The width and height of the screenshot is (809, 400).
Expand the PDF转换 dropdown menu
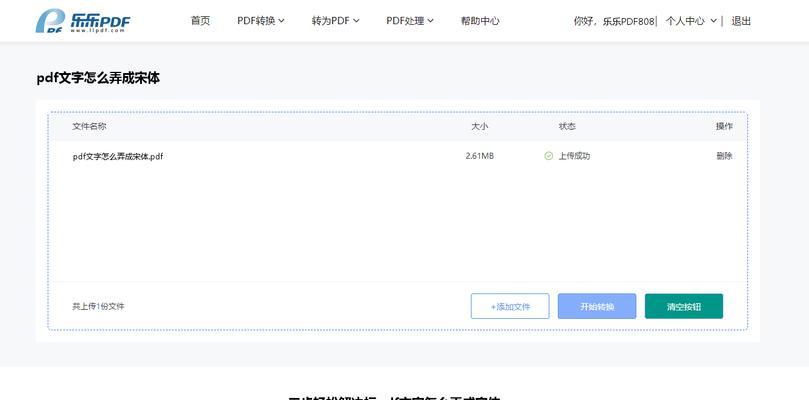pyautogui.click(x=261, y=21)
